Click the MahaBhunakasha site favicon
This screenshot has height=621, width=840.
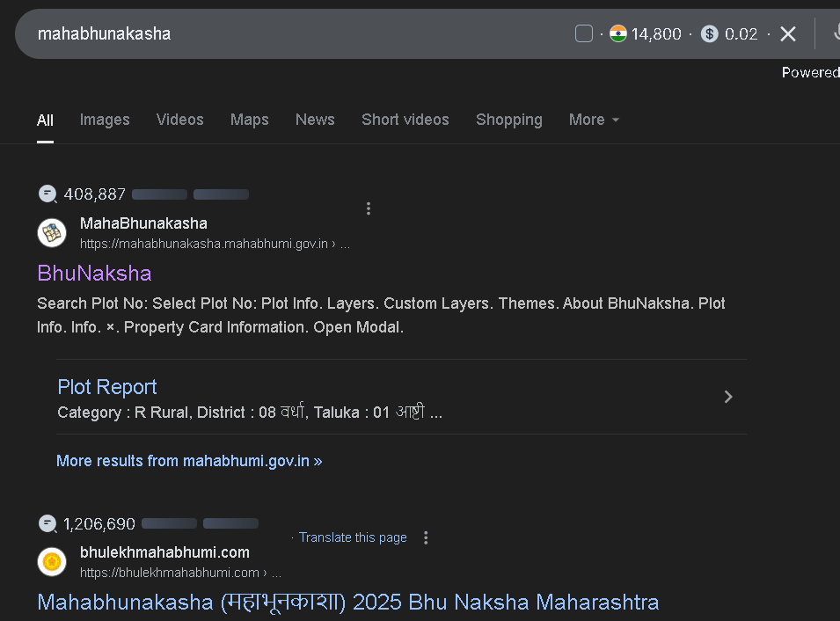click(52, 233)
